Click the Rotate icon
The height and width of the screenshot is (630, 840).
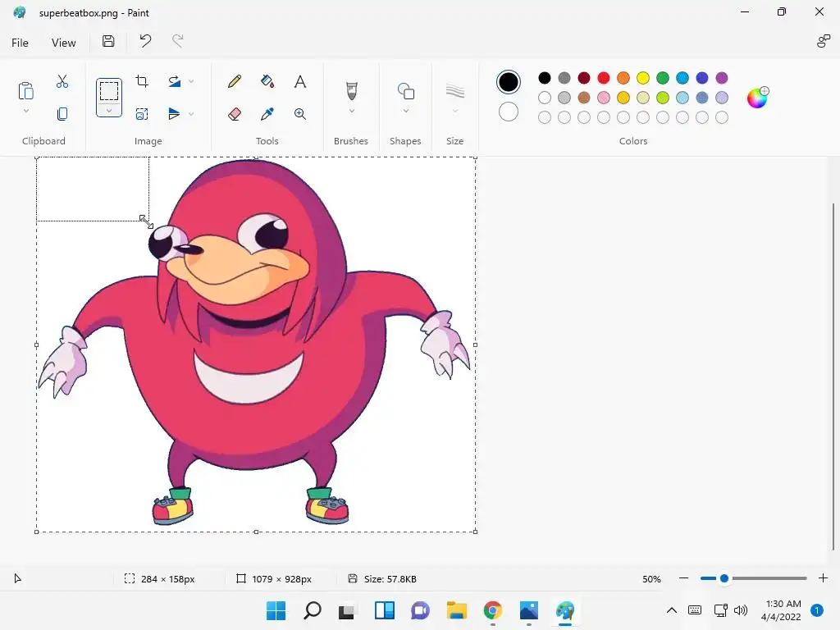click(x=174, y=81)
